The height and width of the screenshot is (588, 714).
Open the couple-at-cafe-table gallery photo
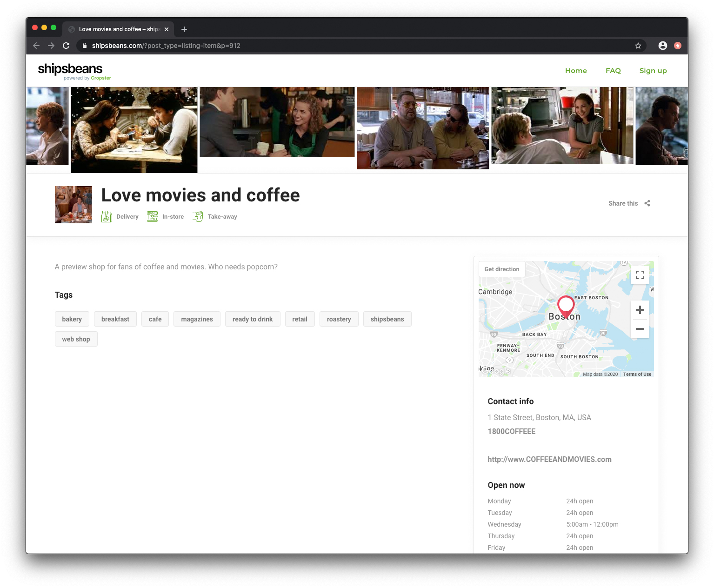pos(134,130)
